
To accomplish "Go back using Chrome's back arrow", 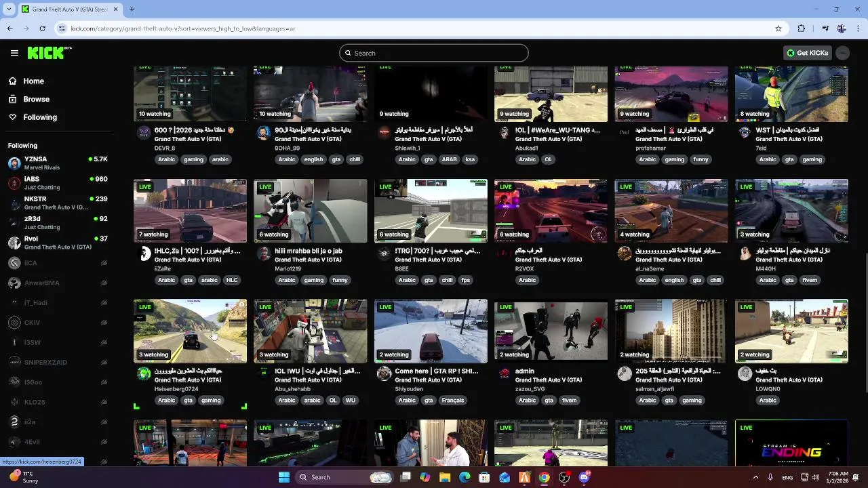I will click(x=9, y=28).
